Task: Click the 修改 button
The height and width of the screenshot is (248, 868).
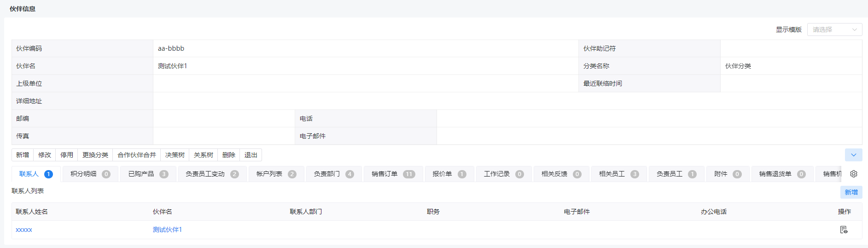Action: [x=45, y=155]
